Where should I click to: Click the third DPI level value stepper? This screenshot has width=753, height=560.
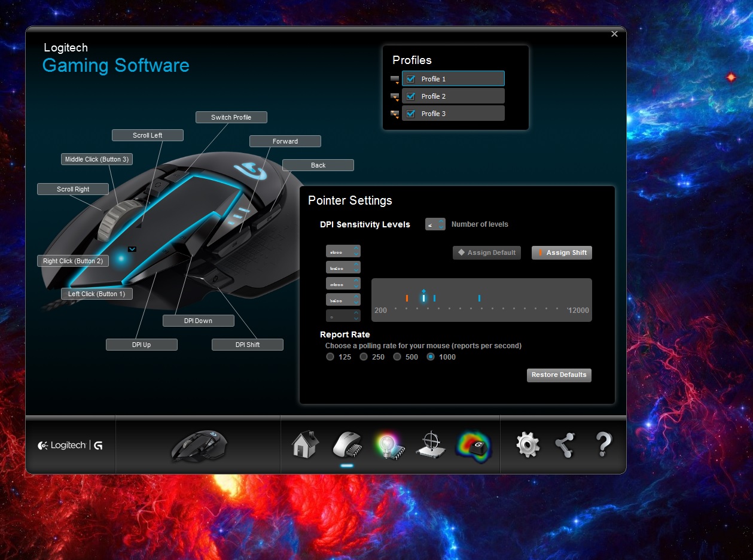point(343,283)
